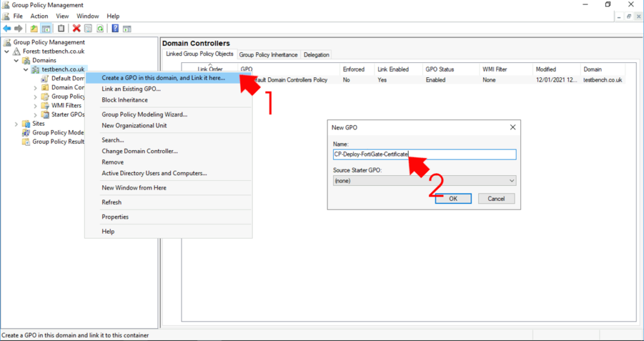
Task: Click the Back arrow toolbar icon
Action: (7, 28)
